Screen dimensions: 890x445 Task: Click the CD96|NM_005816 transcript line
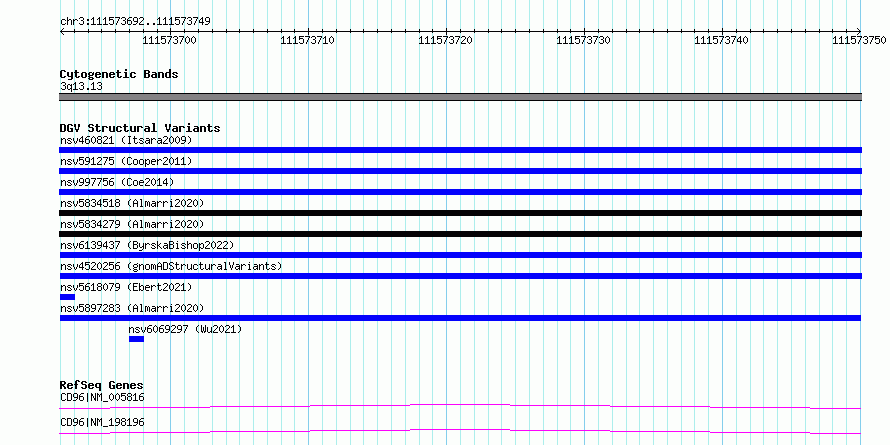460,406
